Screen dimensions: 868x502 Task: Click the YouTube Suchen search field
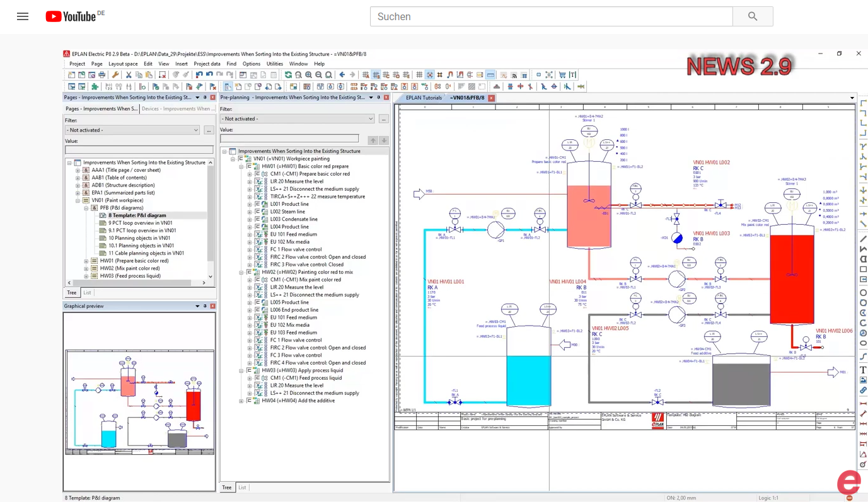552,16
